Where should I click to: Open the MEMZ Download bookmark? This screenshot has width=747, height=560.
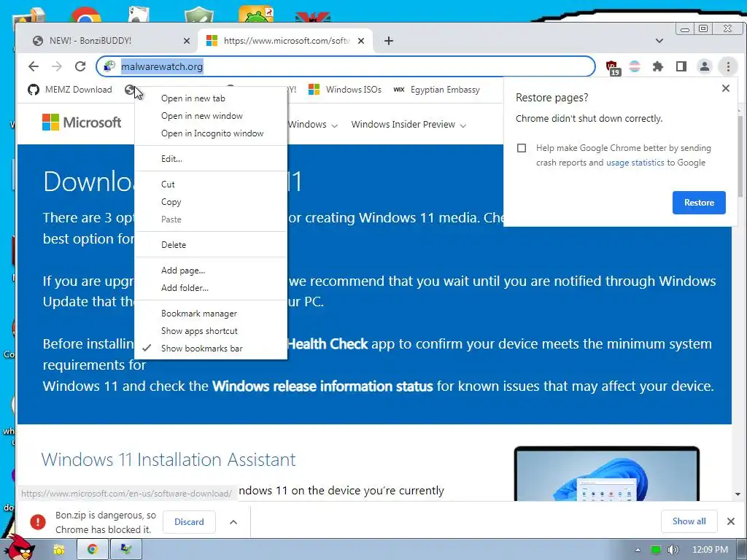pos(70,90)
